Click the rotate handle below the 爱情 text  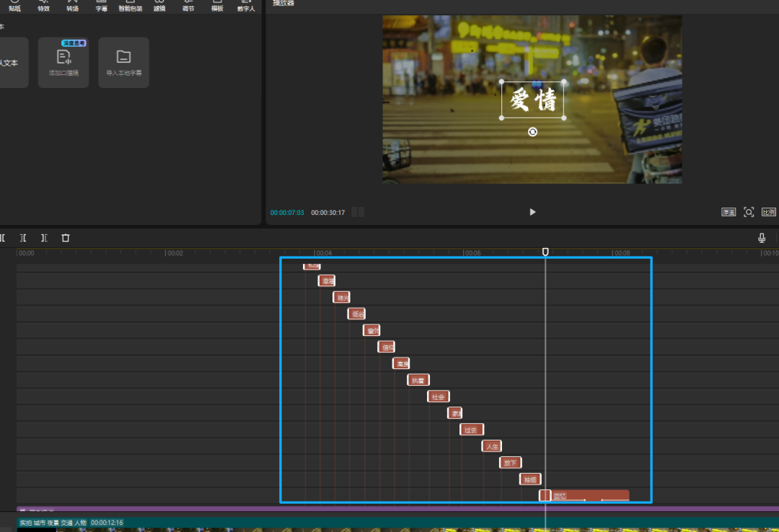[x=532, y=132]
